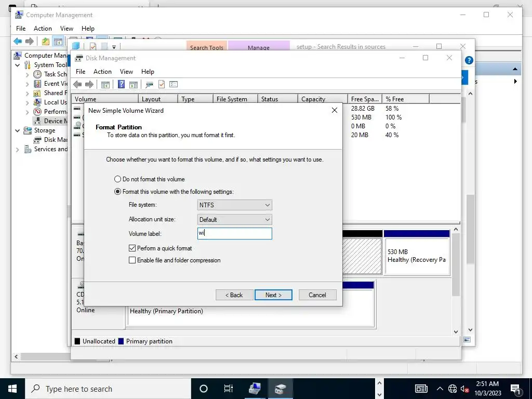Open the notification center icon
The image size is (532, 399).
516,389
